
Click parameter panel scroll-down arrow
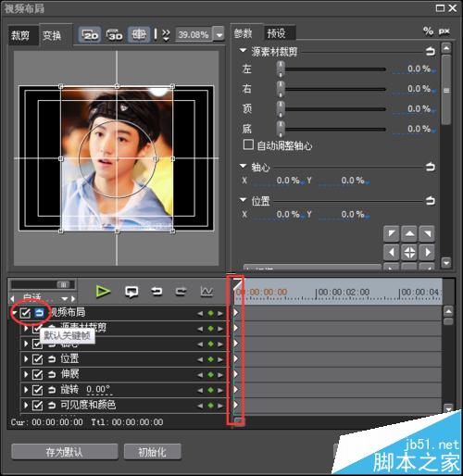(446, 262)
